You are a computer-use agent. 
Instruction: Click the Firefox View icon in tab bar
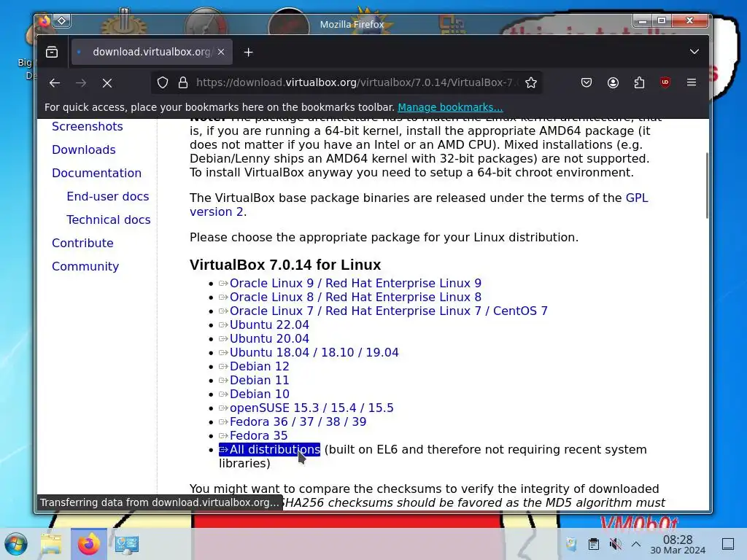[52, 52]
